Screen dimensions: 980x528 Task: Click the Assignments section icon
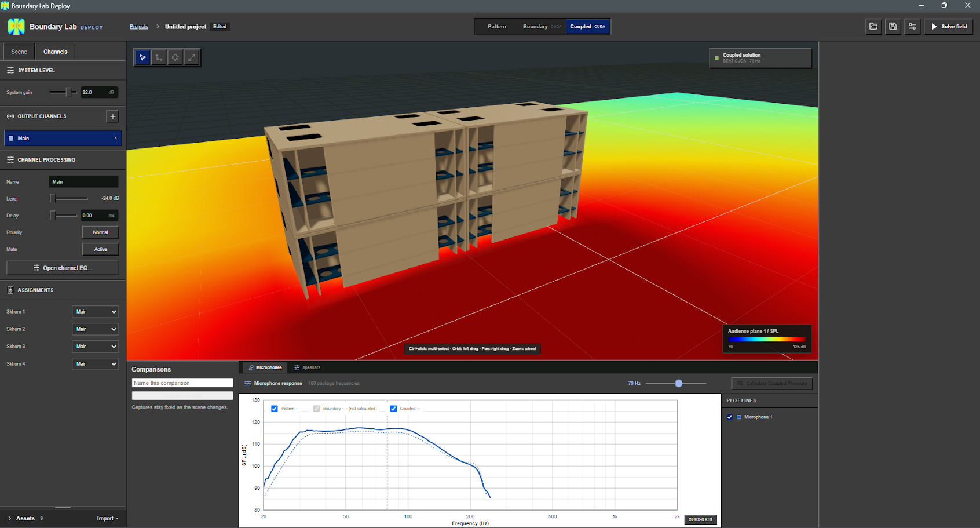click(10, 290)
